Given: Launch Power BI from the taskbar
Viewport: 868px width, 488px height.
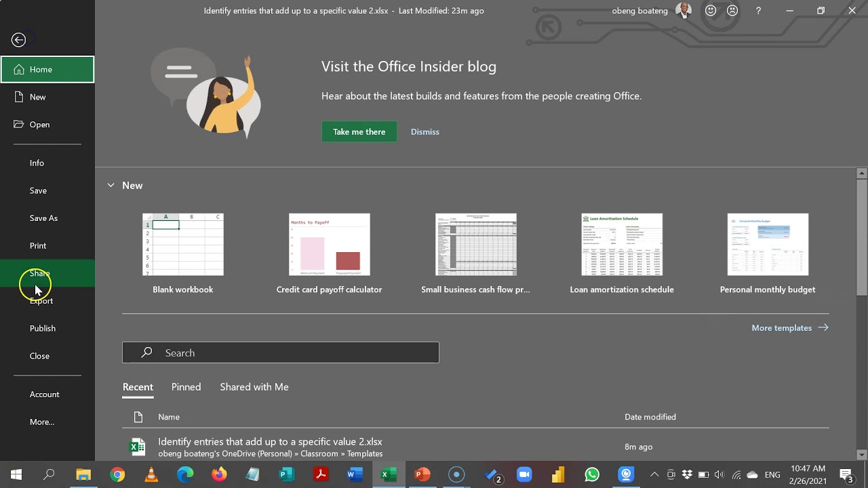Looking at the screenshot, I should pos(558,474).
